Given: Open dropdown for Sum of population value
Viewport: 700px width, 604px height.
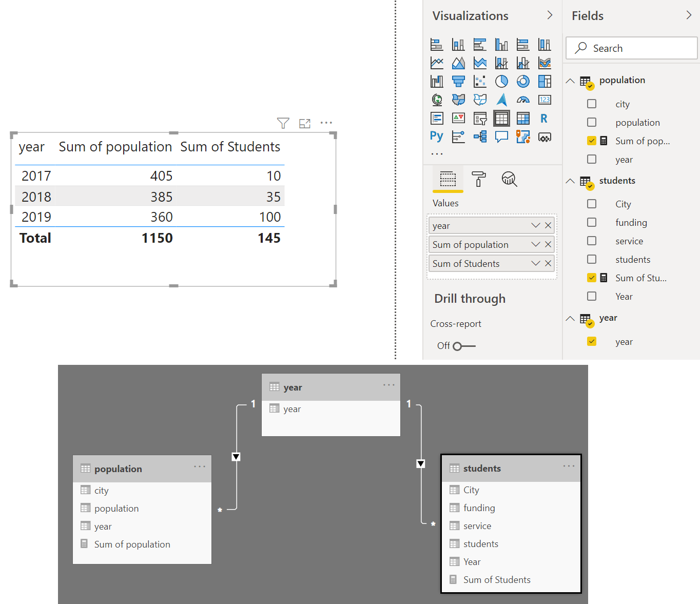Looking at the screenshot, I should [x=536, y=244].
